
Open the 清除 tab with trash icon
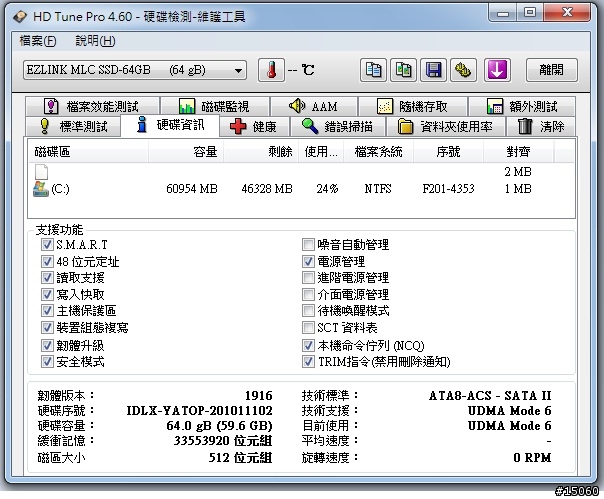[541, 127]
